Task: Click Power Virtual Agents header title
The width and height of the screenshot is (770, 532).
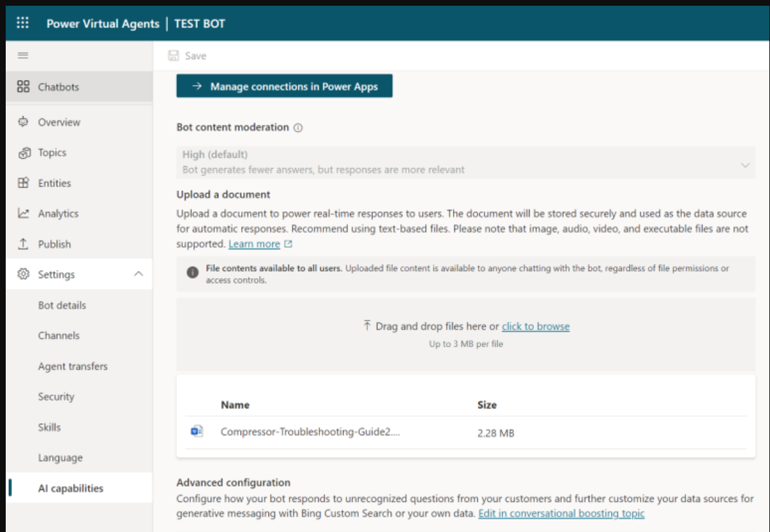Action: pyautogui.click(x=102, y=24)
